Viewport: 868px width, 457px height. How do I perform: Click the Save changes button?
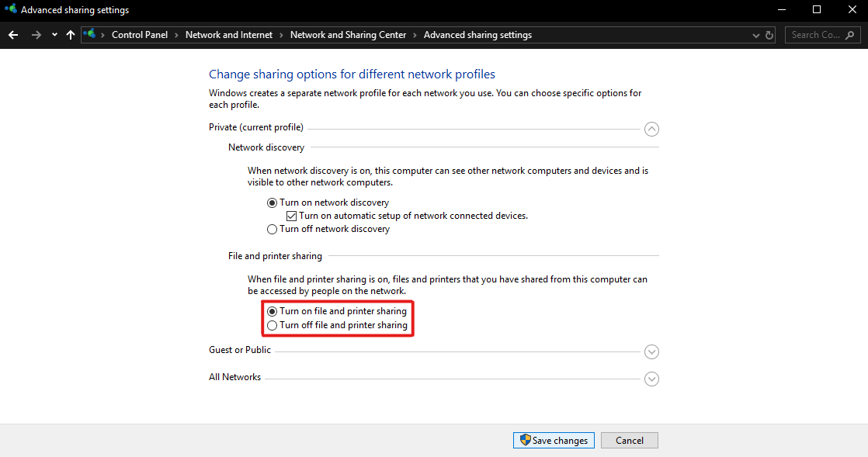pyautogui.click(x=554, y=440)
